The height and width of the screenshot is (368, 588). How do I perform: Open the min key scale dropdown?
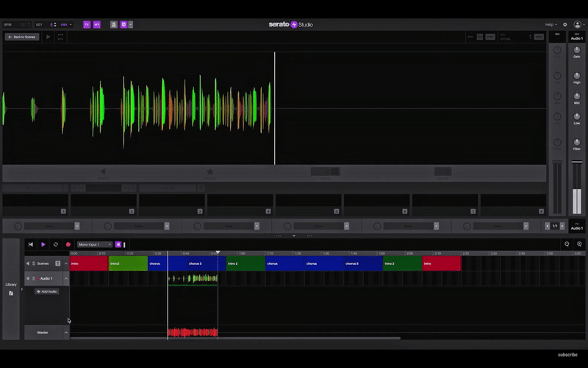pyautogui.click(x=66, y=24)
